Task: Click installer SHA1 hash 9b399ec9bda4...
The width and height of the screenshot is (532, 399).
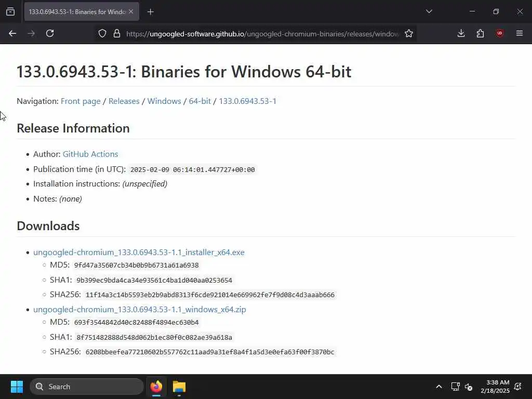Action: click(x=154, y=280)
